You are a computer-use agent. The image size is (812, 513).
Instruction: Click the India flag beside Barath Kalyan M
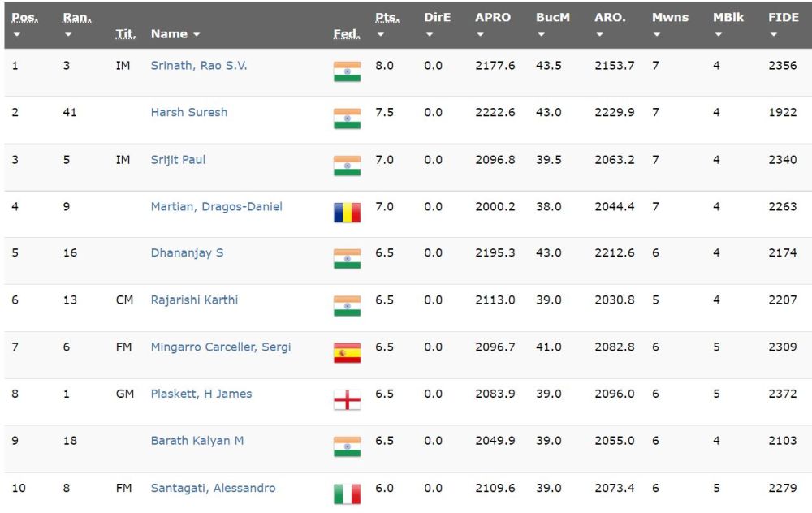pos(347,446)
